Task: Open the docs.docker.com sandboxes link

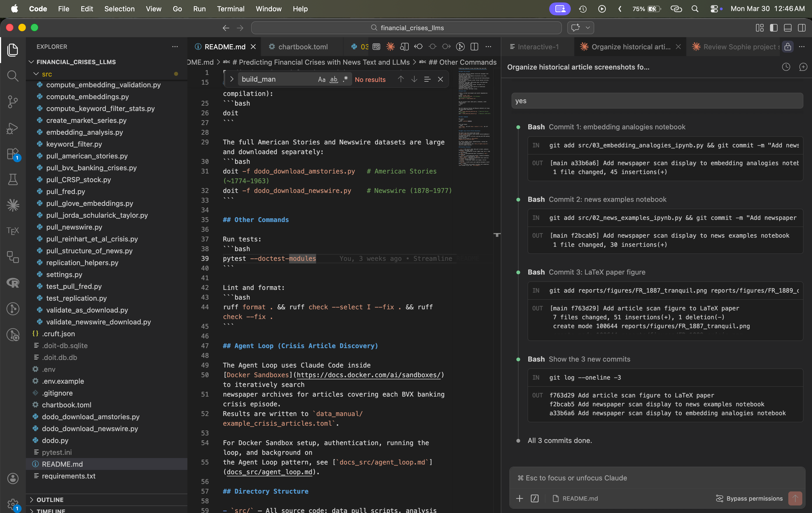Action: pyautogui.click(x=368, y=375)
